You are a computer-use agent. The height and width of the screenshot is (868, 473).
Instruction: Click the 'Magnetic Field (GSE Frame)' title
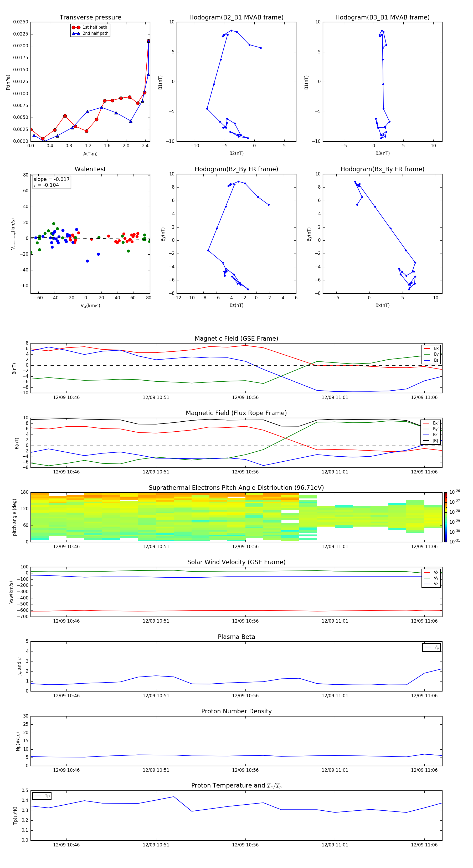(236, 339)
